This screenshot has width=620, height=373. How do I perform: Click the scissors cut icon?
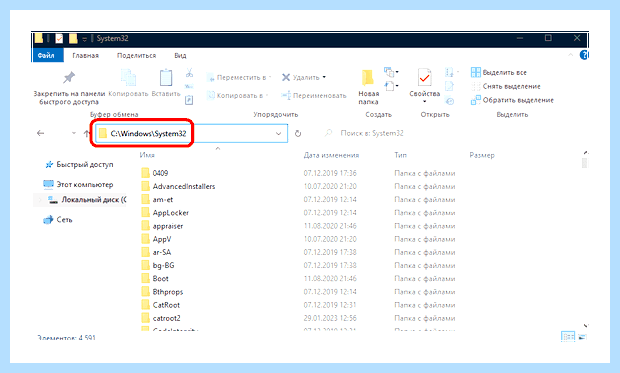pos(189,73)
